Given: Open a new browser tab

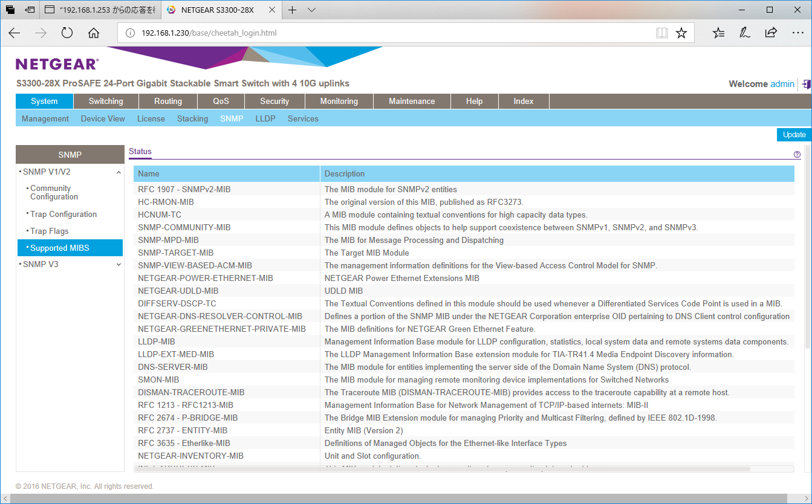Looking at the screenshot, I should tap(293, 10).
